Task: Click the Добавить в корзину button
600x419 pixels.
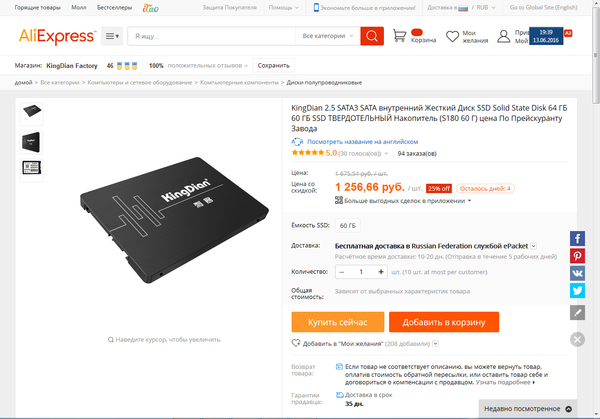Action: [444, 322]
